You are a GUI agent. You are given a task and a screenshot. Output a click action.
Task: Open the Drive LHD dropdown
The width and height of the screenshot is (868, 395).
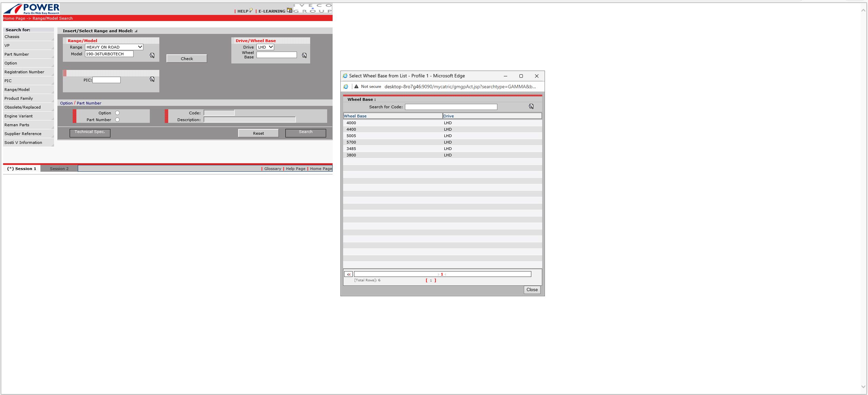[x=265, y=47]
